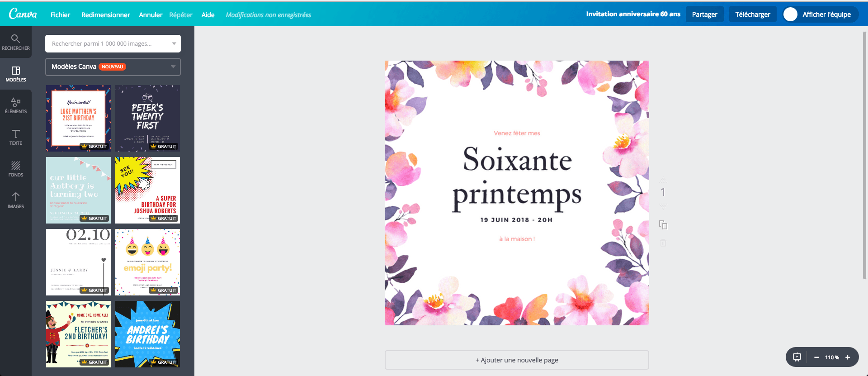Select Andrei's Birthday template

147,334
